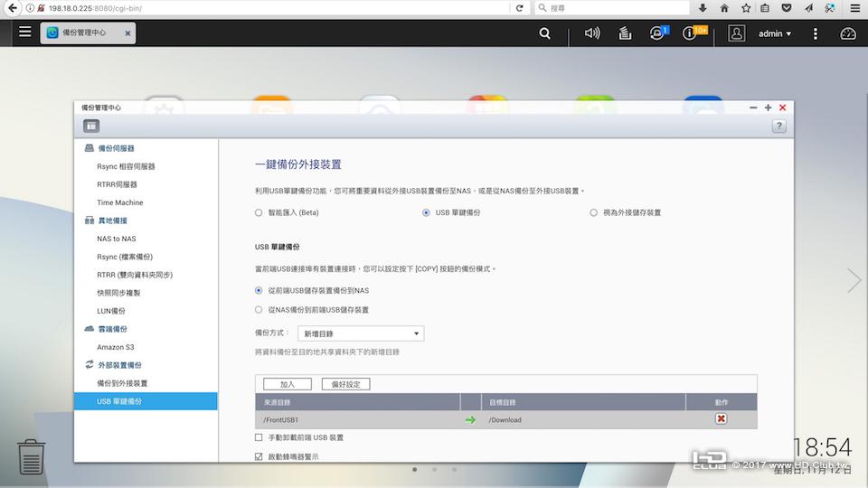Enable the 手動卸載前端 USB 裝置 checkbox
This screenshot has width=868, height=488.
click(x=259, y=437)
